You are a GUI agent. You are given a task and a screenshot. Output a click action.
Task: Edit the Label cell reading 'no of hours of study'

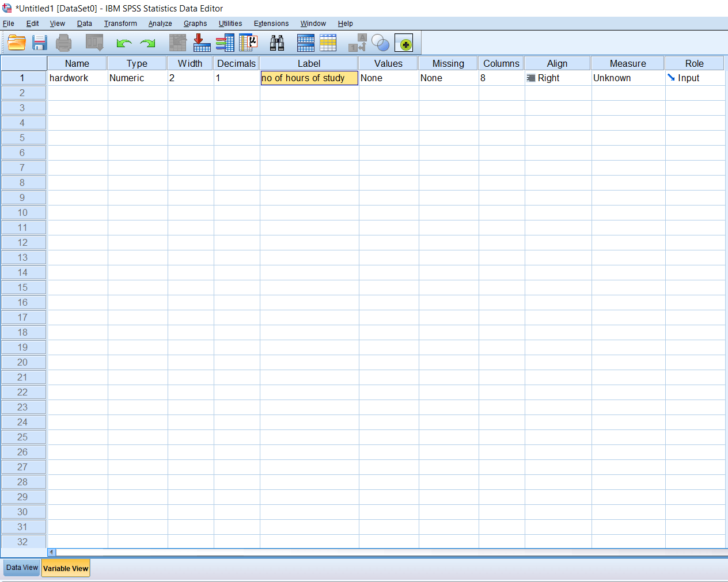point(309,78)
